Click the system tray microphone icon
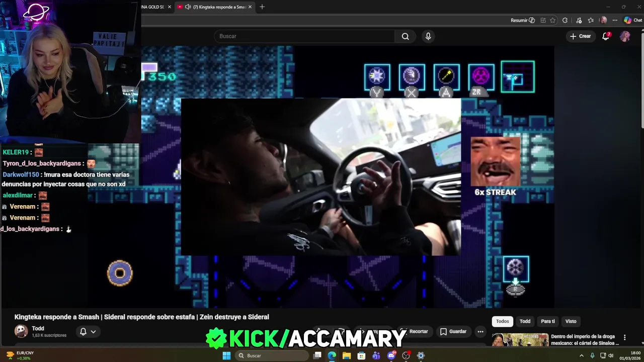 (593, 355)
